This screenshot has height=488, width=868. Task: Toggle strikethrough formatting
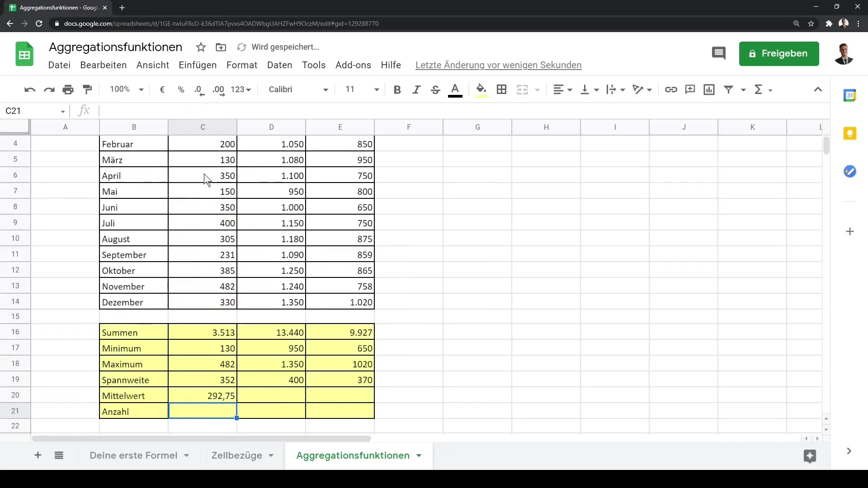tap(435, 89)
